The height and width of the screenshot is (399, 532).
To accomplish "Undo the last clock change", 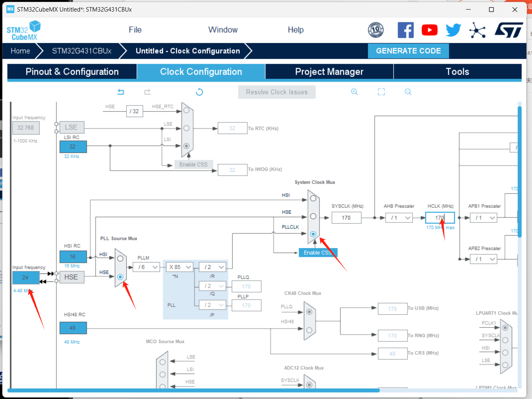I will 121,92.
